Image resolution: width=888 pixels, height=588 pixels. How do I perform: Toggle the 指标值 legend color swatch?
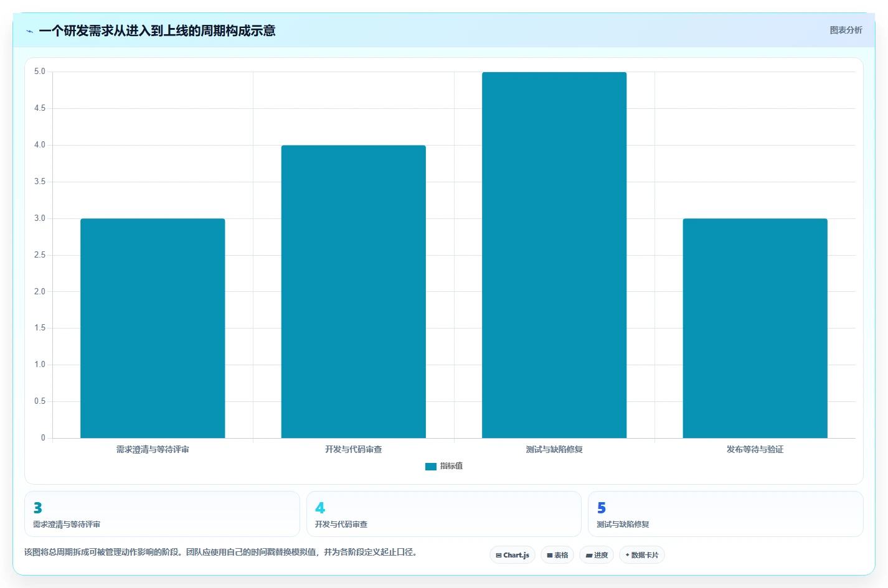(x=430, y=467)
